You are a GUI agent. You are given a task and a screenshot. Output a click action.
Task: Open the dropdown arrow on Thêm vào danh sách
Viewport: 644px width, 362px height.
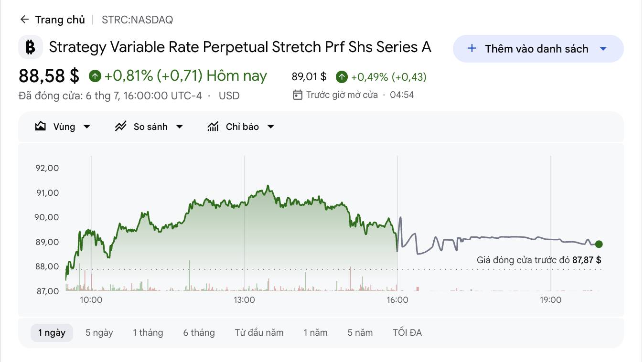click(x=603, y=49)
